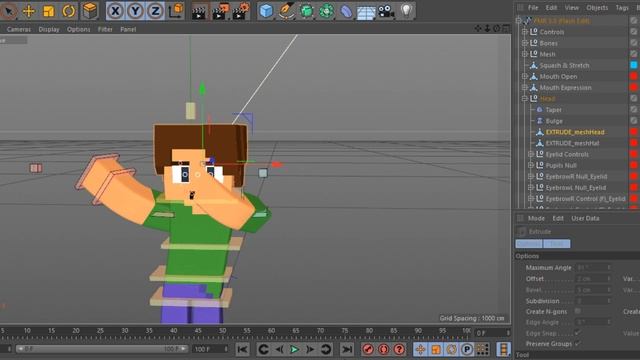640x360 pixels.
Task: Click the Subdivision value field
Action: point(593,301)
